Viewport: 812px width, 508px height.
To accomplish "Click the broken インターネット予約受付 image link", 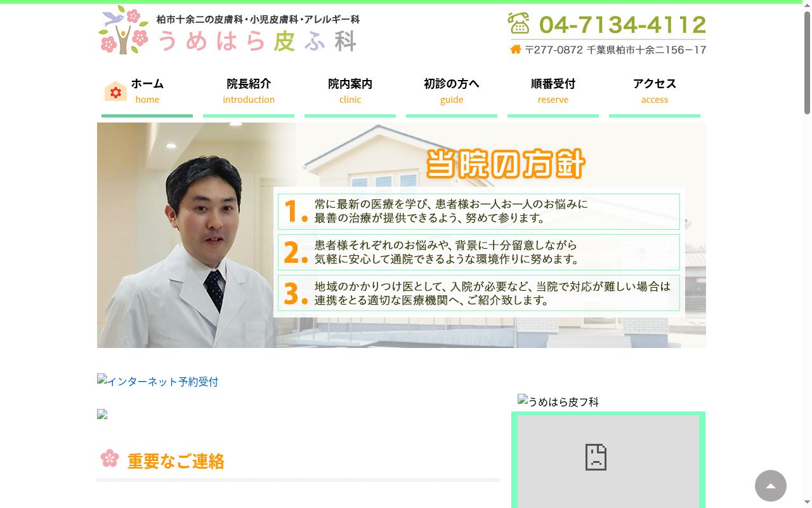I will pos(157,381).
